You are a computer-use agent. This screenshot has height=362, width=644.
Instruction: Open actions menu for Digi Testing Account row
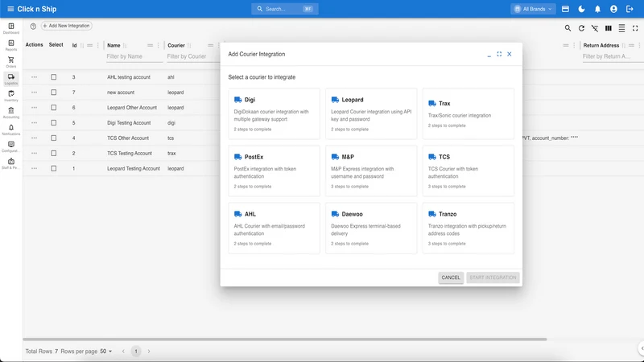point(34,123)
